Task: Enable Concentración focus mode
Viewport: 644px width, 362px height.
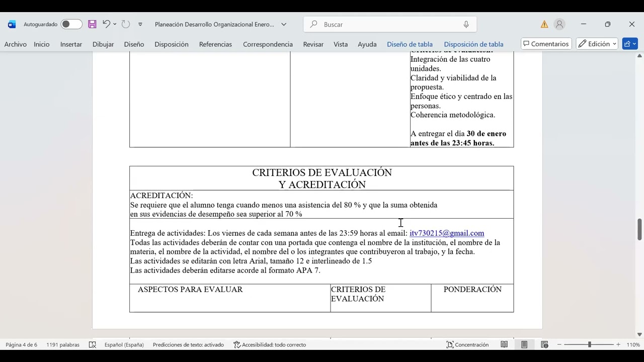Action: point(467,345)
